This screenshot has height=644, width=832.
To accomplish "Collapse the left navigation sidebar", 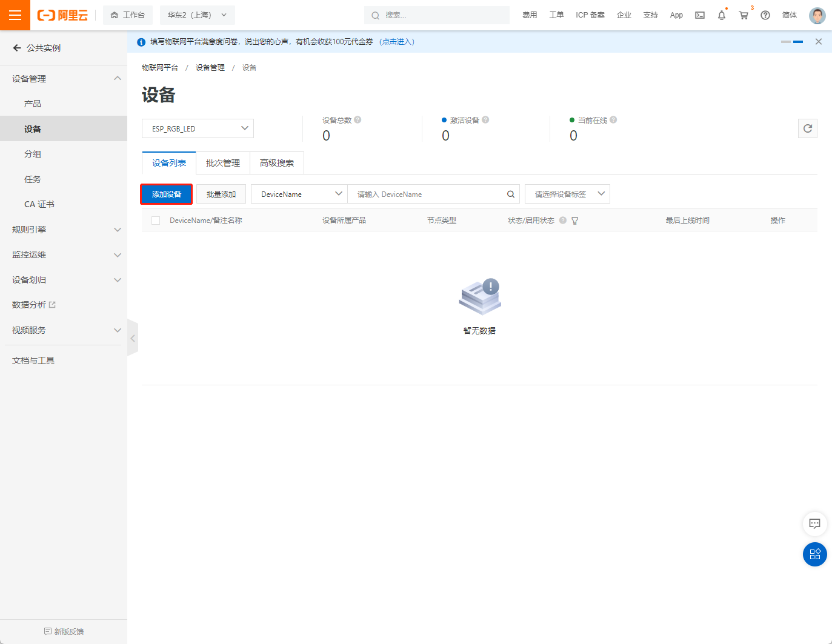I will point(133,337).
